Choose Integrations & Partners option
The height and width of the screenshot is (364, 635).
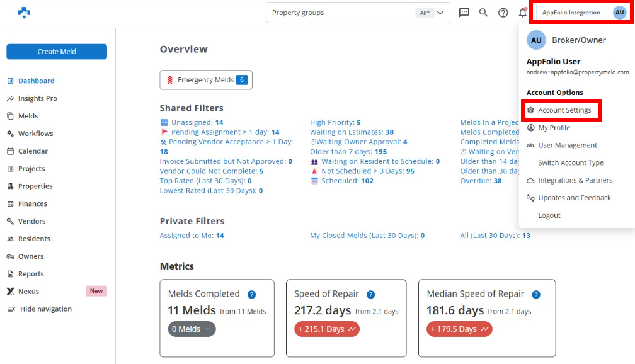575,180
